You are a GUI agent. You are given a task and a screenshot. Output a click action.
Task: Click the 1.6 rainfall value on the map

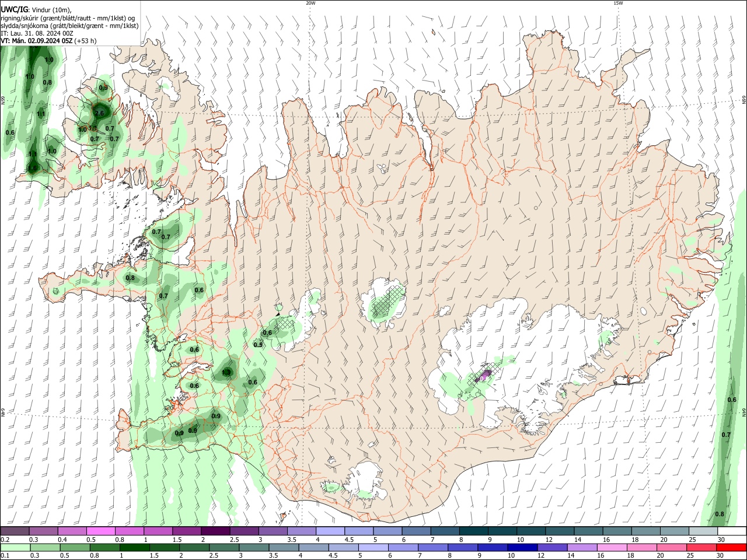pos(32,169)
